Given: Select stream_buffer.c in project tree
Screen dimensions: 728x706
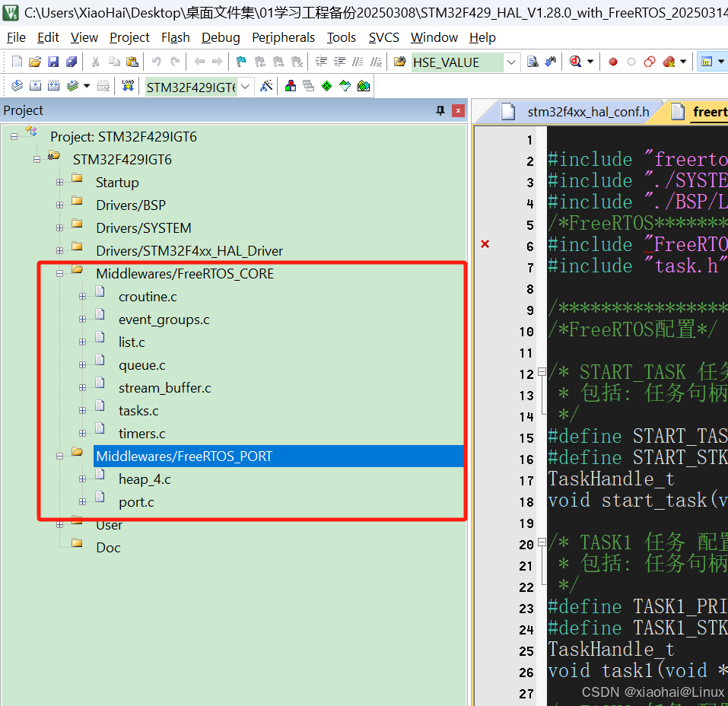Looking at the screenshot, I should pos(165,388).
